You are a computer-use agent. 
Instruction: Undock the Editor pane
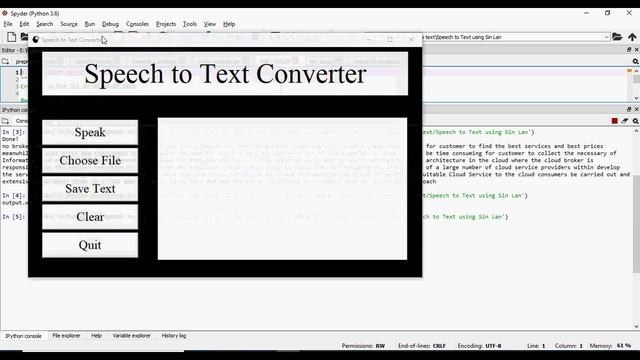coord(629,49)
